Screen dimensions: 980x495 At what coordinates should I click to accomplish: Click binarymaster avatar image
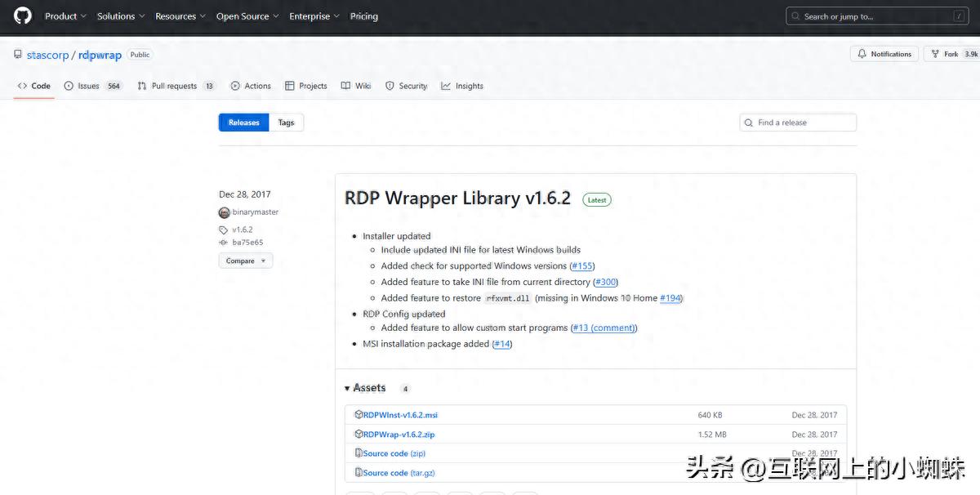click(225, 212)
